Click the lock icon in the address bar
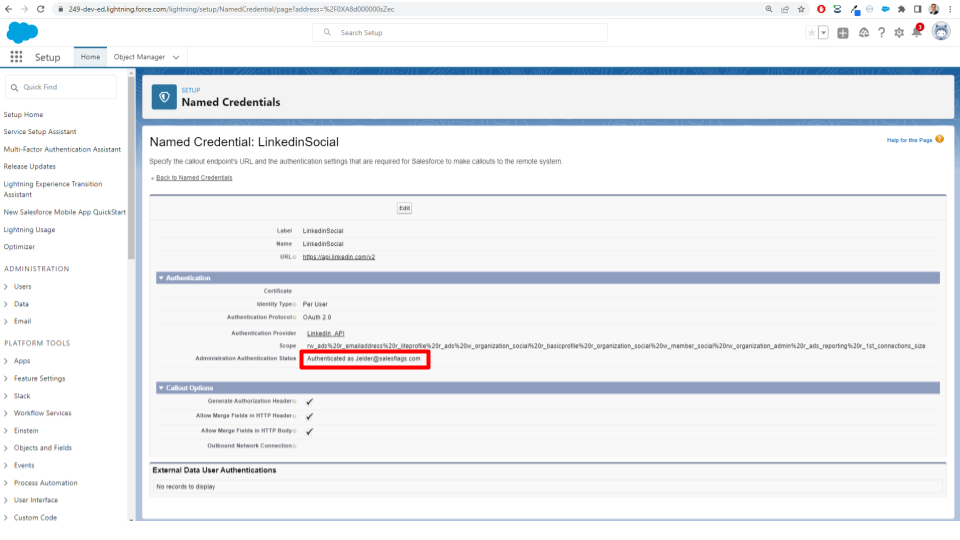Screen dimensions: 960x540 point(60,9)
